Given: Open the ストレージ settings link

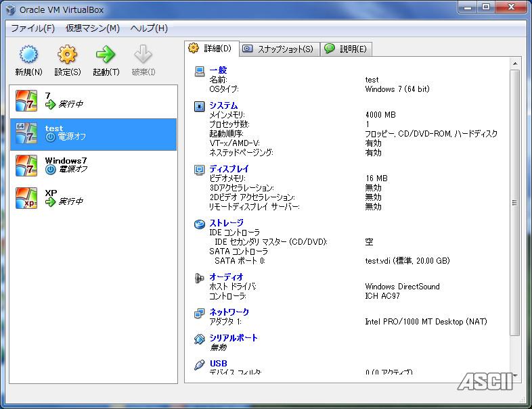Looking at the screenshot, I should [x=226, y=223].
